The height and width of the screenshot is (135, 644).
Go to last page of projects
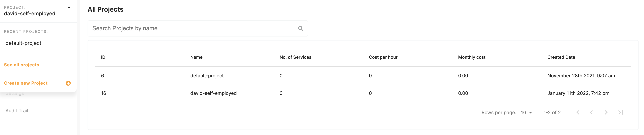[620, 113]
